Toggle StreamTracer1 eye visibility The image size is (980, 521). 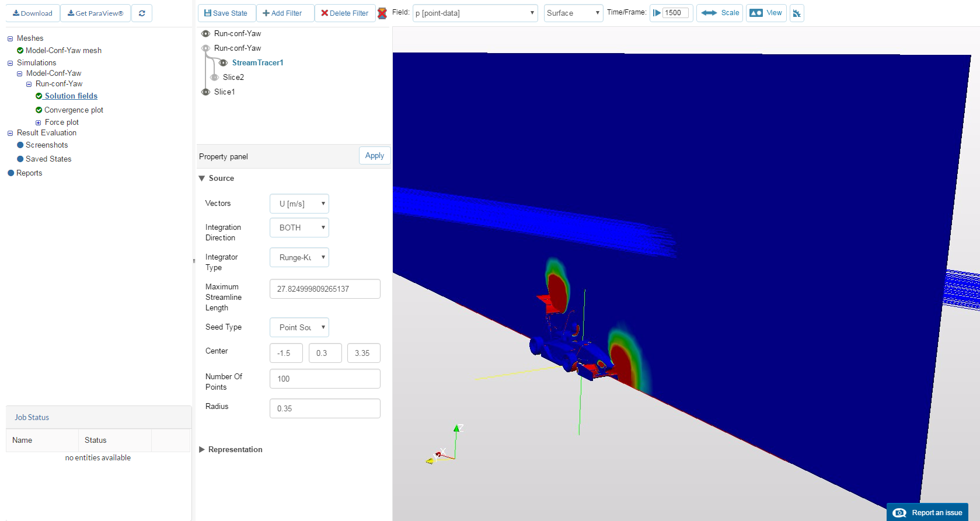click(x=223, y=63)
